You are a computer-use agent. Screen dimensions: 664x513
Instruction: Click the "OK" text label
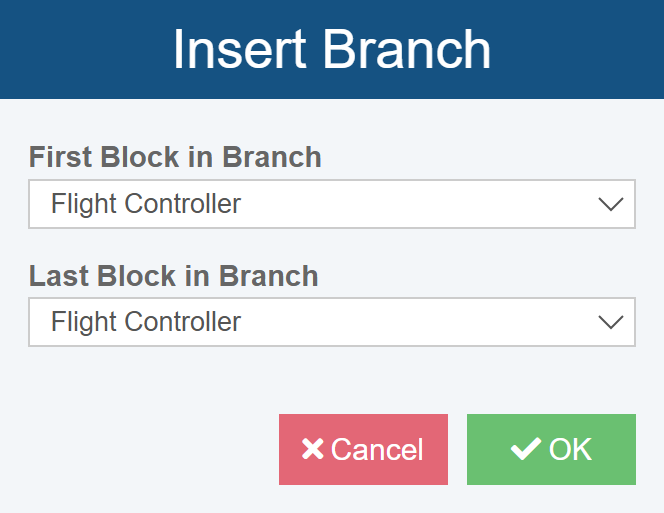571,449
